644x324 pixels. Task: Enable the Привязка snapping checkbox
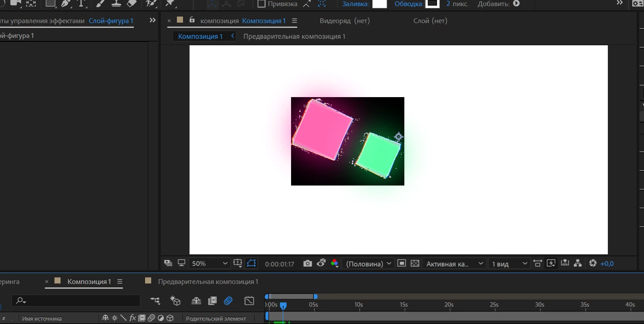(x=261, y=4)
